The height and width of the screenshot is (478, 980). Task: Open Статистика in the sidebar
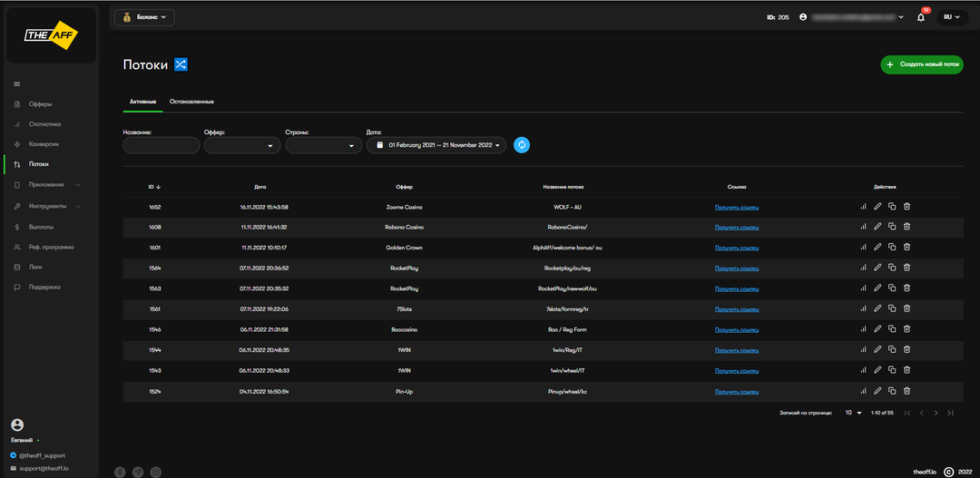(x=44, y=123)
